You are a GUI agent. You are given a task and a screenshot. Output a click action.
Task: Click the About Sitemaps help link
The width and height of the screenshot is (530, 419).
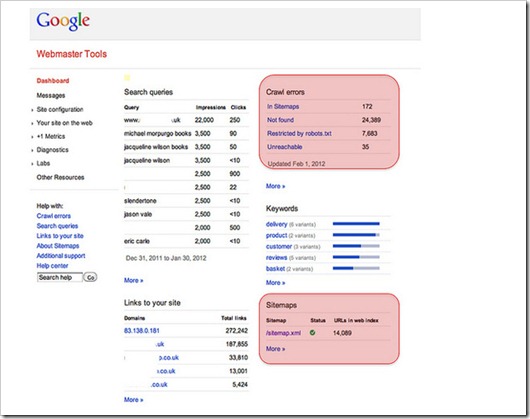[x=58, y=246]
